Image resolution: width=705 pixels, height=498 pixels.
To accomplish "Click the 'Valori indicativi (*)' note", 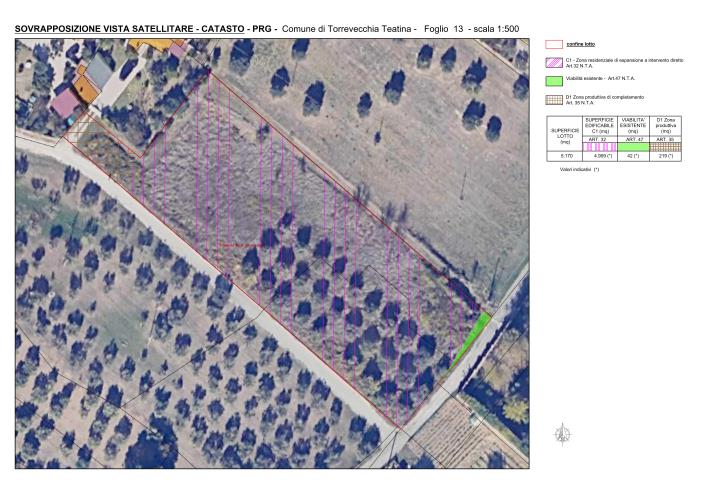I will coord(579,170).
